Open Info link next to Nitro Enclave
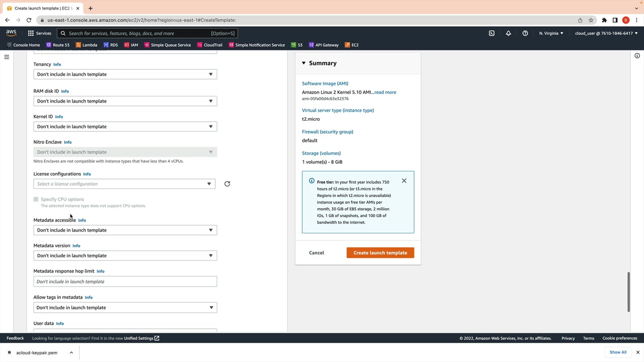The width and height of the screenshot is (644, 362). click(x=68, y=142)
